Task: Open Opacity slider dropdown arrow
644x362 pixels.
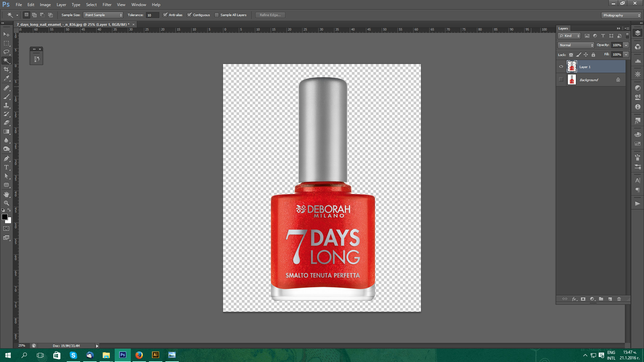Action: tap(626, 45)
